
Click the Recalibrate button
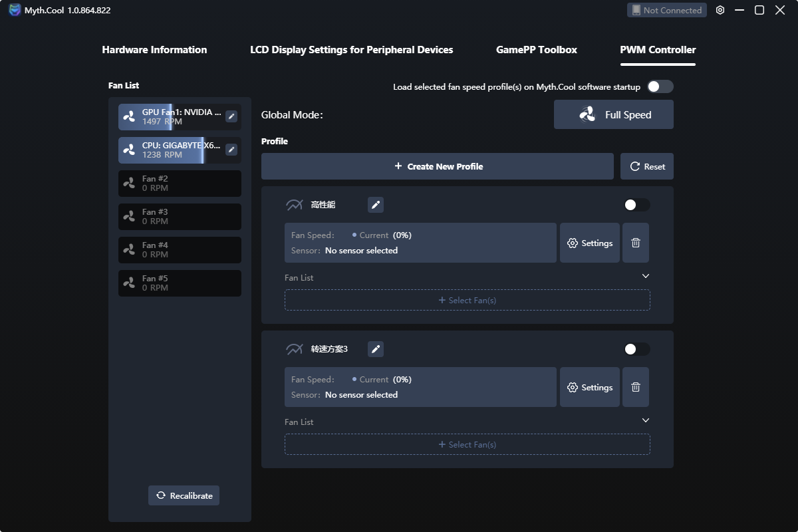pos(184,495)
